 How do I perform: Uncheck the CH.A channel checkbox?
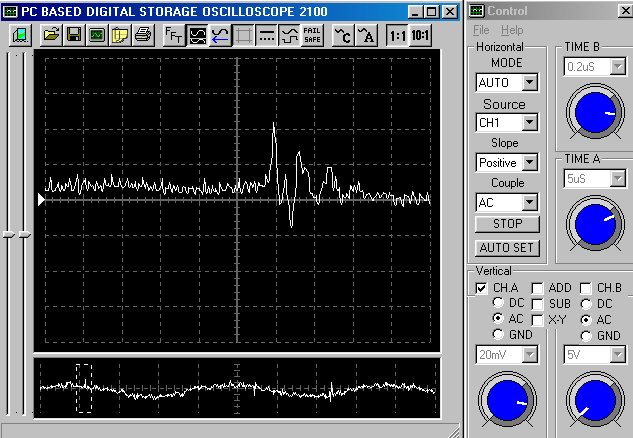(x=482, y=288)
